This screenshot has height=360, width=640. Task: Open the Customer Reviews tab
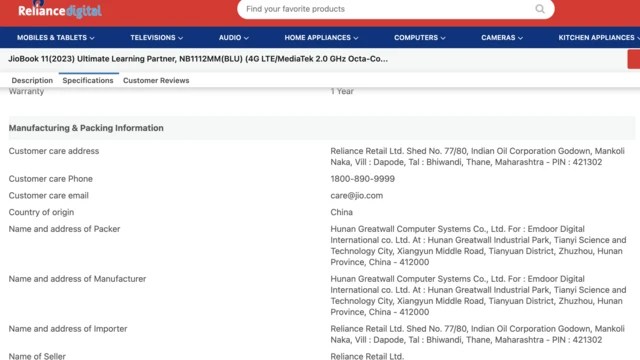click(156, 80)
